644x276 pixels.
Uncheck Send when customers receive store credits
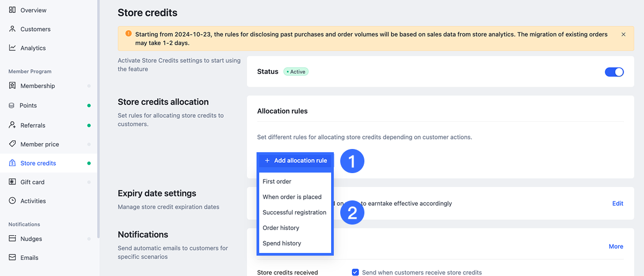(x=355, y=272)
